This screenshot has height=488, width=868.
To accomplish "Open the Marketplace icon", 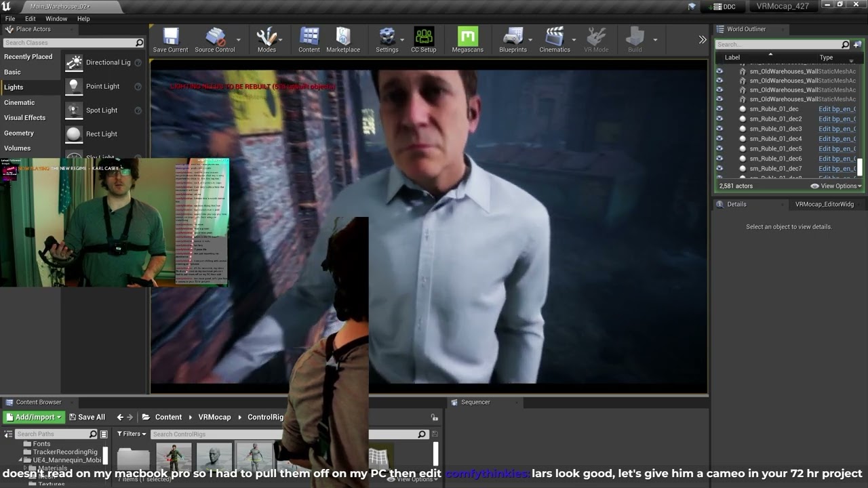I will (343, 40).
